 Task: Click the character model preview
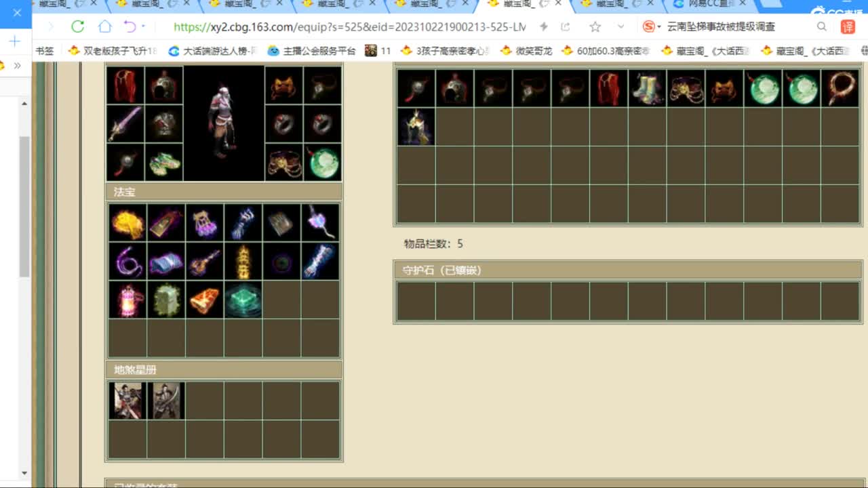click(x=224, y=123)
